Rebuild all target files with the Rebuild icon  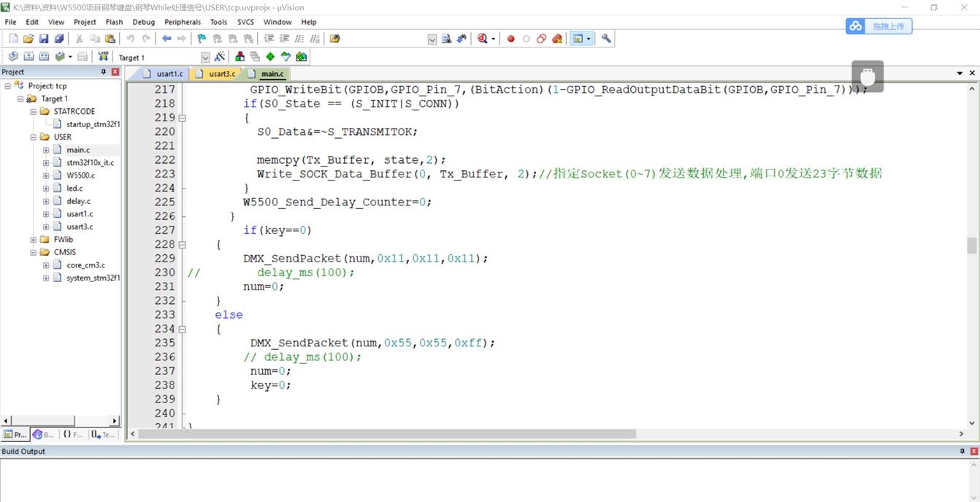[44, 56]
